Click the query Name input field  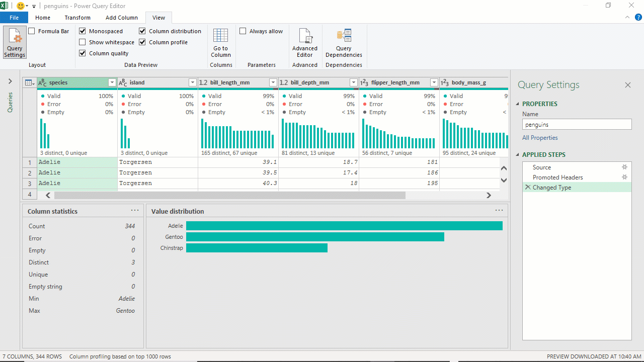tap(577, 124)
